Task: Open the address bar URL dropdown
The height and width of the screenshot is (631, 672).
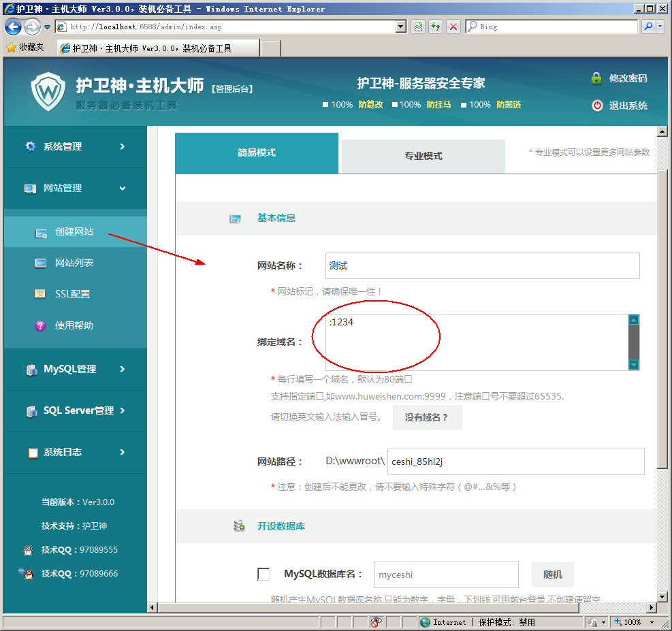Action: coord(401,27)
